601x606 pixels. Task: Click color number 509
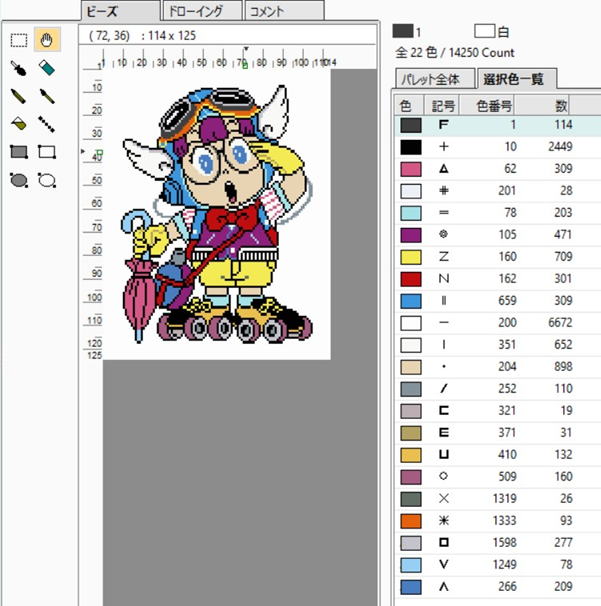tap(507, 477)
